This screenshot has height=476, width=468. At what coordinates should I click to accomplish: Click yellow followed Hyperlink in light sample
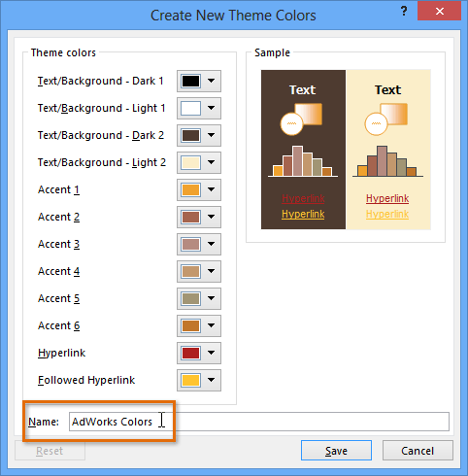[x=387, y=214]
